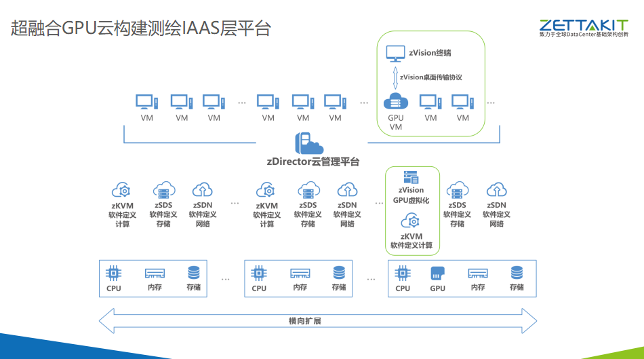
Task: Click the zDirector云管理平台 label
Action: pos(313,162)
